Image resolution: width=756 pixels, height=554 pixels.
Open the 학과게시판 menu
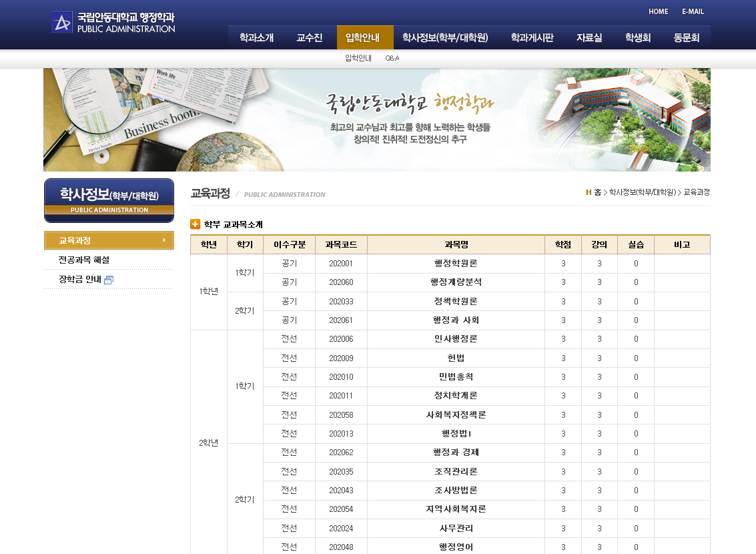click(532, 37)
